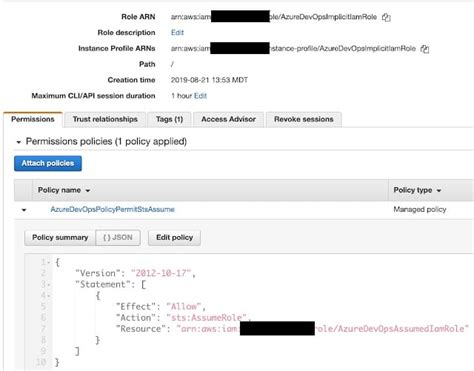Screen dimensions: 474x371
Task: Collapse the Permissions policies section
Action: [19, 142]
